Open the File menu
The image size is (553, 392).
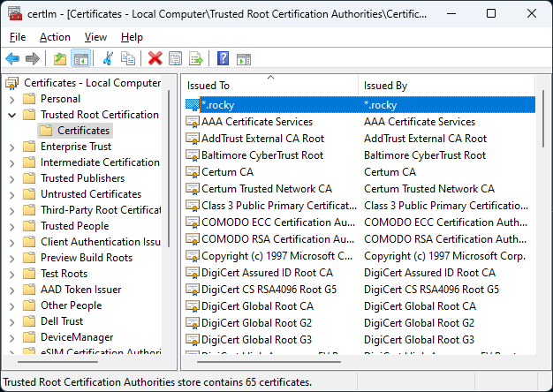18,37
